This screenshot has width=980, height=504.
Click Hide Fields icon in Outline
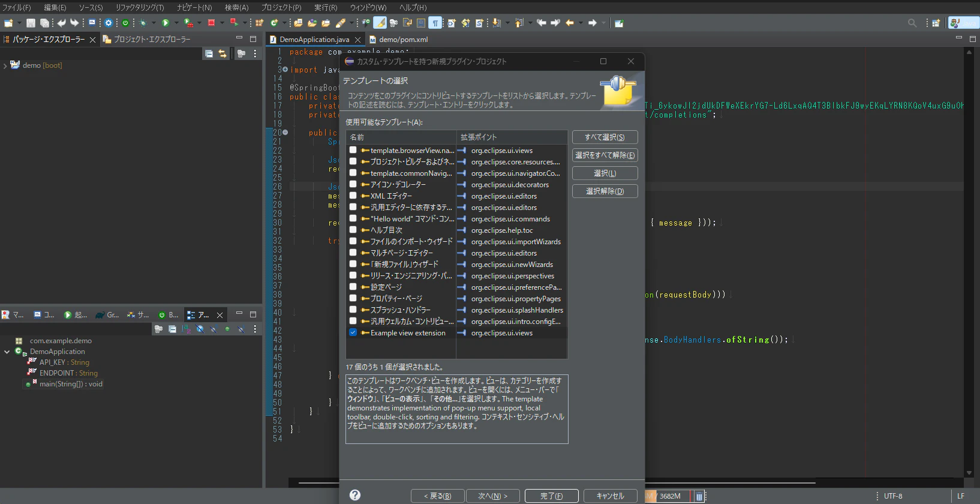click(200, 329)
